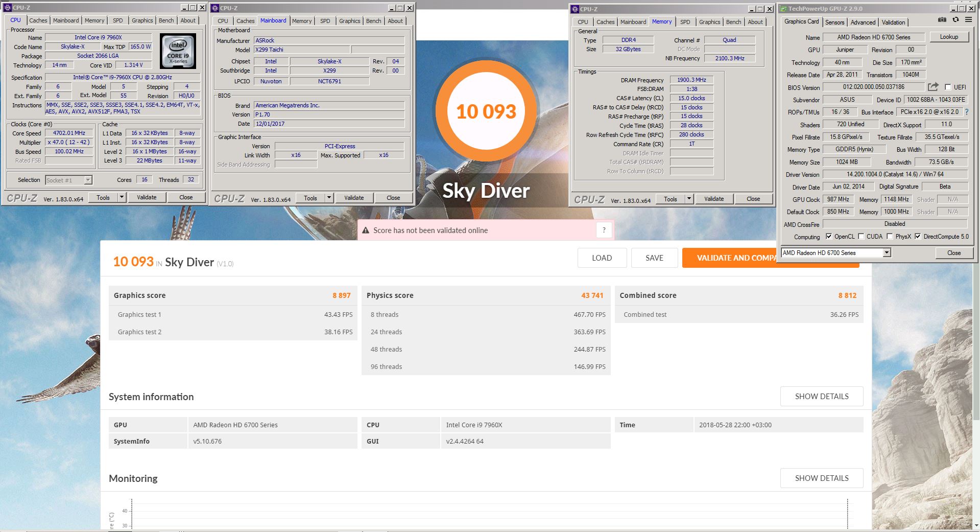This screenshot has width=980, height=532.
Task: Click the Memory-tab CPU-Z window title icon
Action: coord(575,9)
